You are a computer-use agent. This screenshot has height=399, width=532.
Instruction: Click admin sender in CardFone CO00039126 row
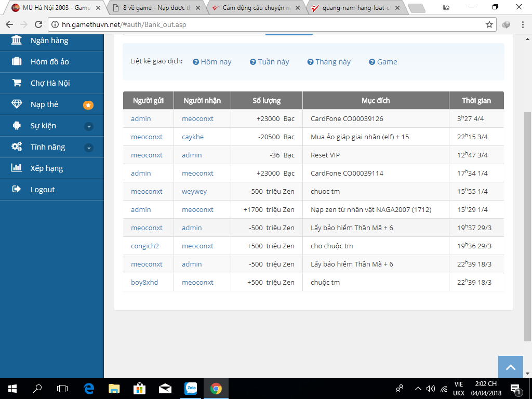(141, 119)
